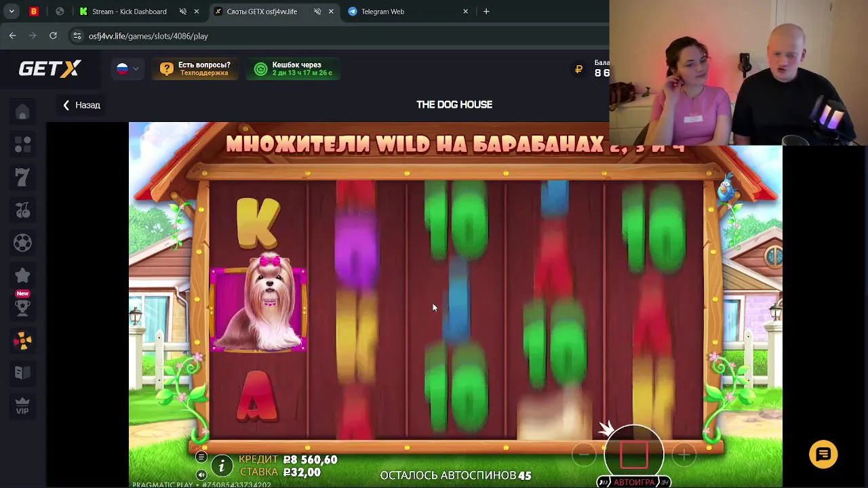The height and width of the screenshot is (488, 868).
Task: Click the Кешбэк через cashback timer
Action: [293, 68]
